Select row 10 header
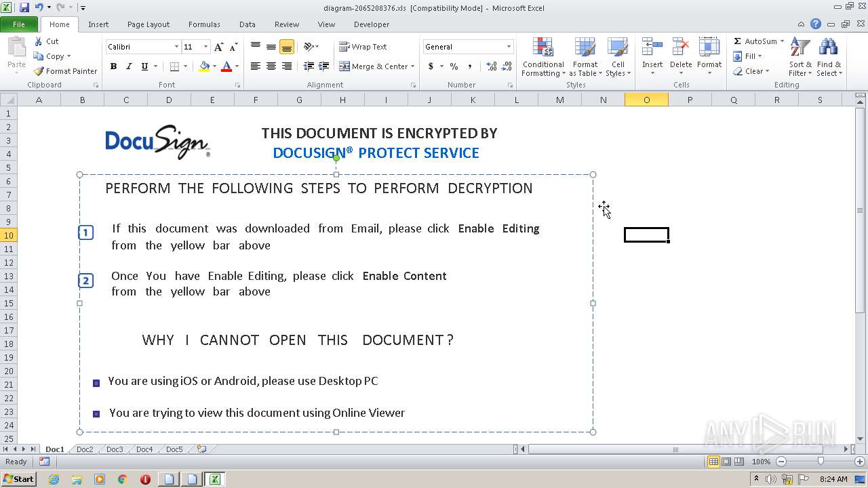The height and width of the screenshot is (488, 868). [9, 235]
